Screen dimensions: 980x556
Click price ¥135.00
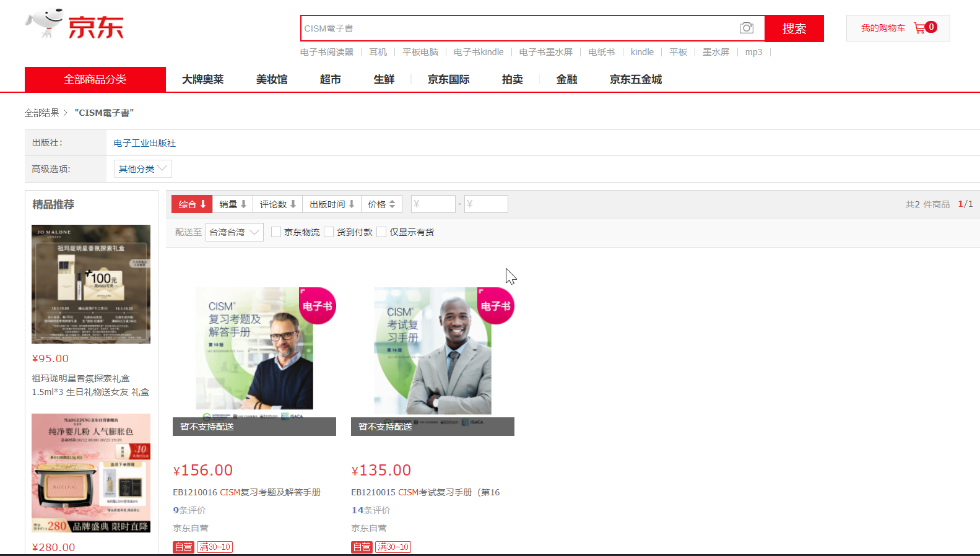click(x=381, y=471)
